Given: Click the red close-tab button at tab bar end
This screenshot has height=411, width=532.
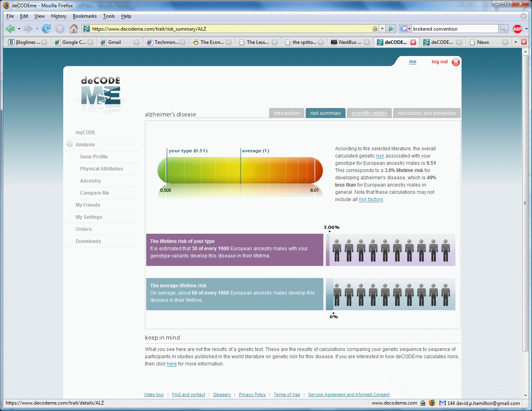Looking at the screenshot, I should coord(524,42).
